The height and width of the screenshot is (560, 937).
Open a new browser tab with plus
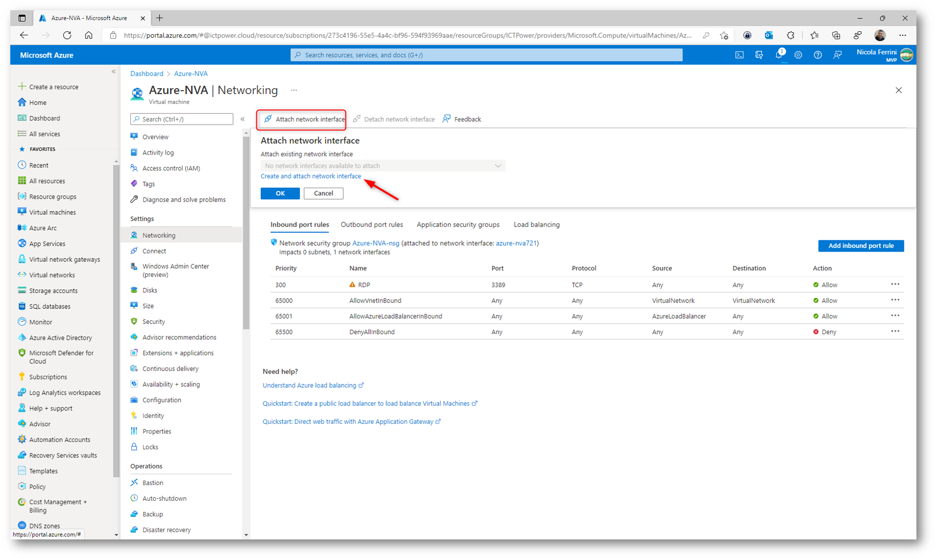(x=160, y=18)
